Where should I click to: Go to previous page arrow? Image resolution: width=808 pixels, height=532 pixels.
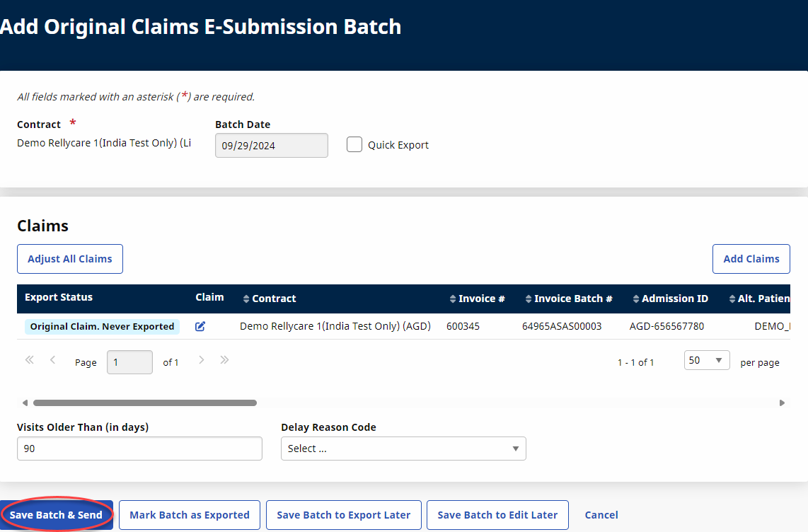53,360
